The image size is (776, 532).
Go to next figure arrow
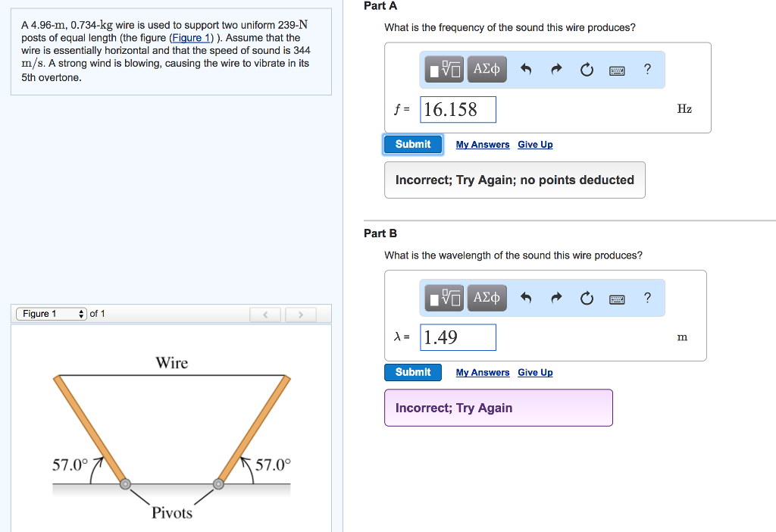pos(300,315)
